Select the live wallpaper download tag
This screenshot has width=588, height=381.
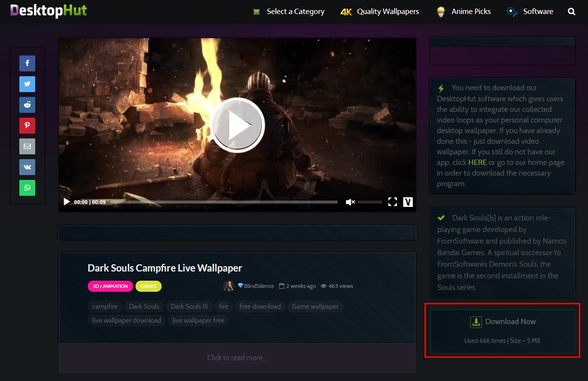[x=127, y=320]
